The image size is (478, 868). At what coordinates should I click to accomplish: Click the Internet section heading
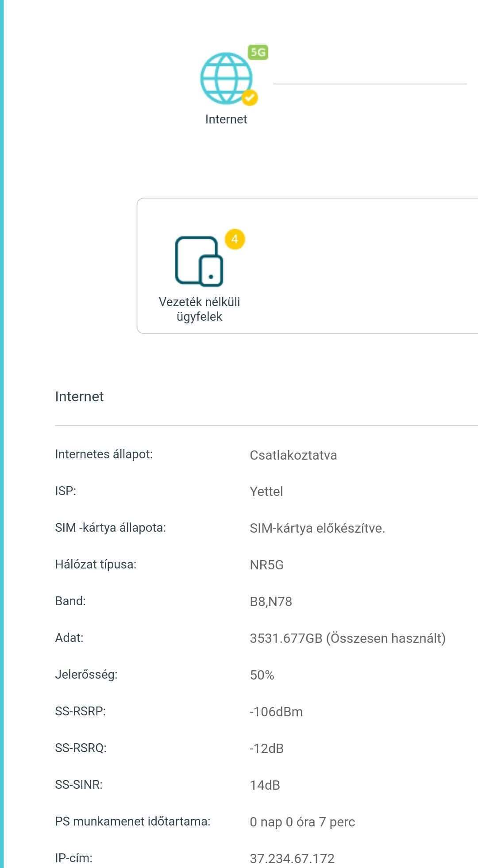click(79, 397)
